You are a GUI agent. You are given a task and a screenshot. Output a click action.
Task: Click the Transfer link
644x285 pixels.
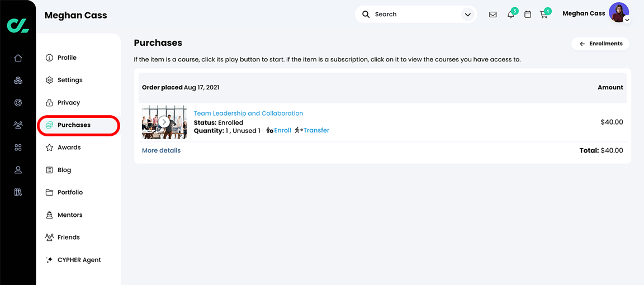tap(316, 130)
